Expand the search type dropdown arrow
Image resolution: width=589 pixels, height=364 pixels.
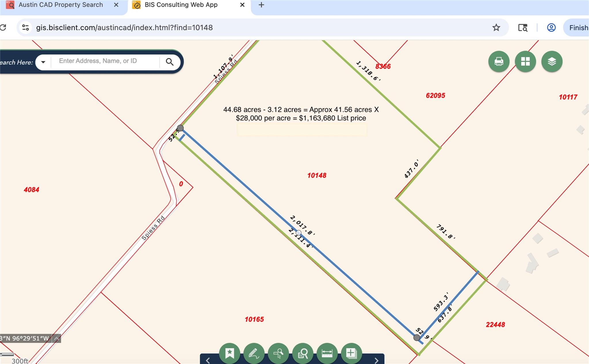coord(43,62)
